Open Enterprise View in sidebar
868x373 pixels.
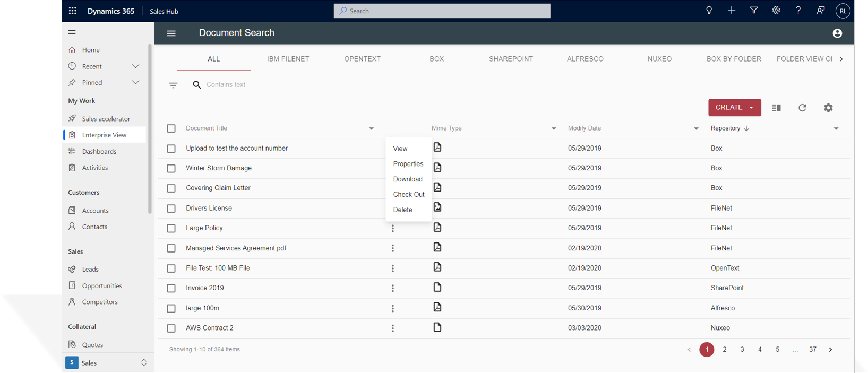click(105, 135)
